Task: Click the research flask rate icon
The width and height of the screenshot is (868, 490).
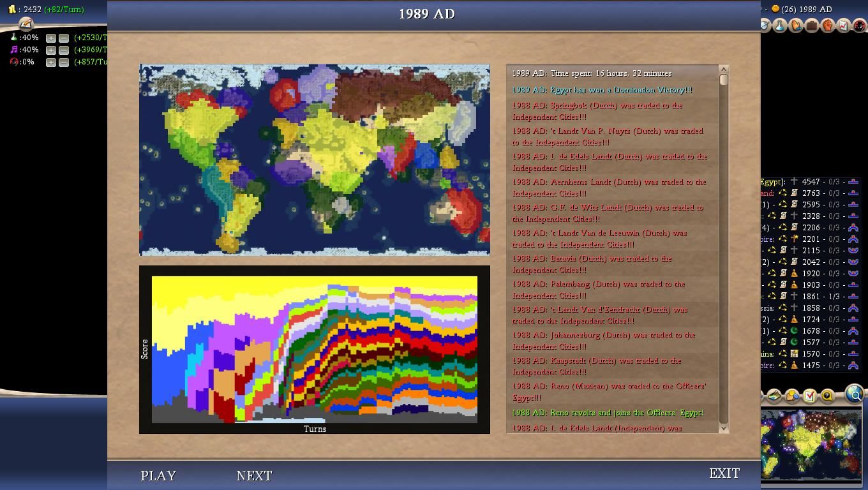Action: [14, 38]
